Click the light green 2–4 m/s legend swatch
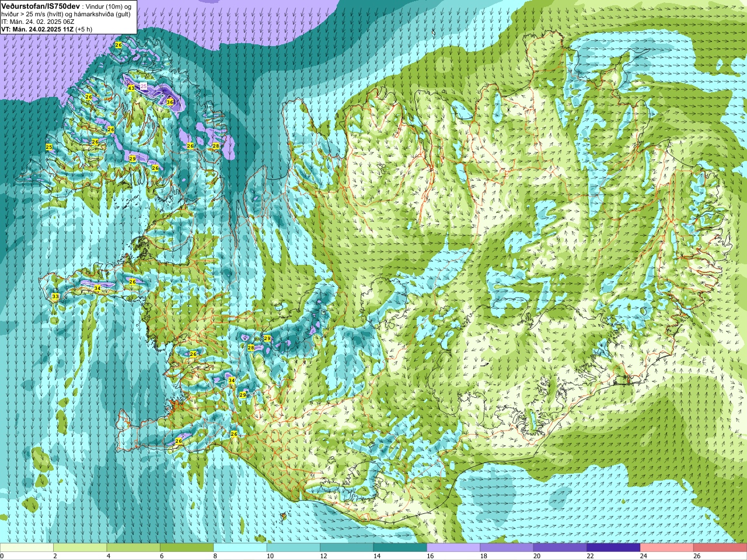 (80, 548)
